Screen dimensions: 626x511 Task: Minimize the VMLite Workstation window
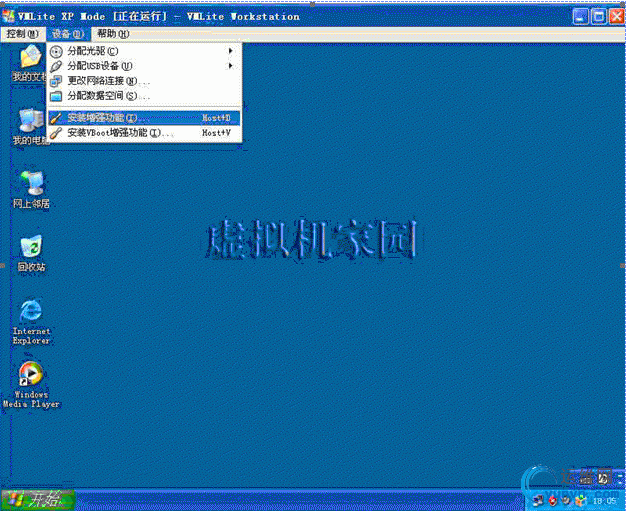581,17
